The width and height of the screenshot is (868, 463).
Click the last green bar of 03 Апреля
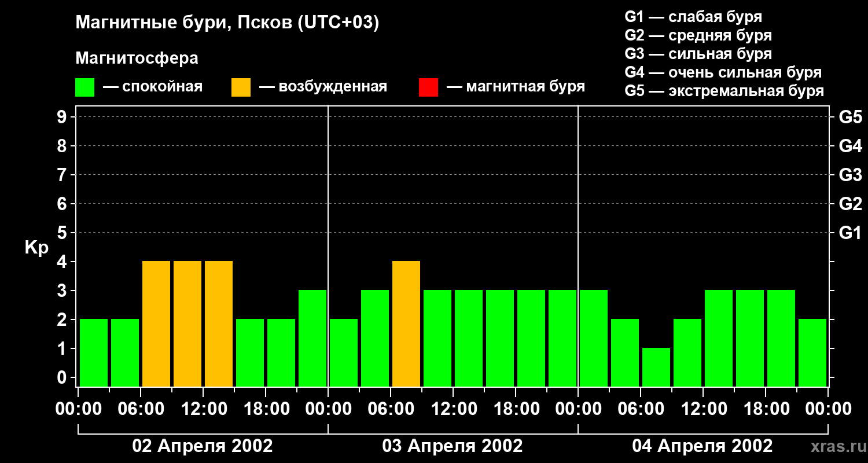coord(562,338)
